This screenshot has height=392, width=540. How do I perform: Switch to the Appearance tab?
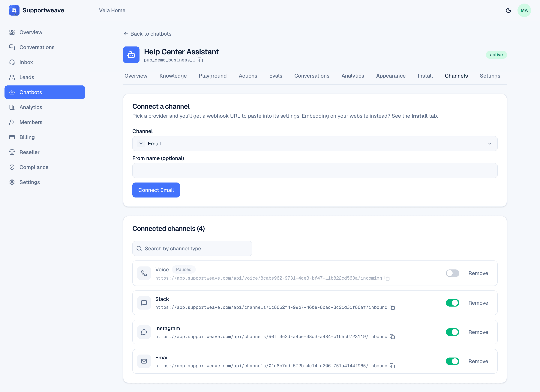tap(391, 76)
